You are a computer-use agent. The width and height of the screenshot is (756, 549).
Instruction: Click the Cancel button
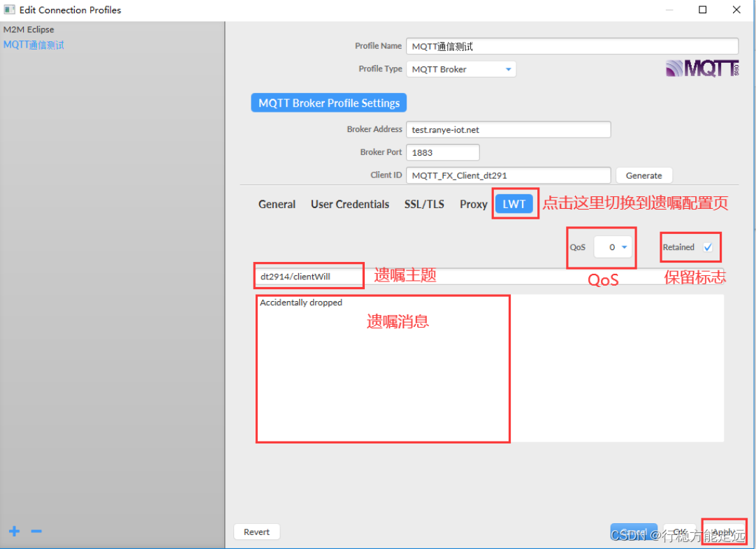click(x=634, y=532)
